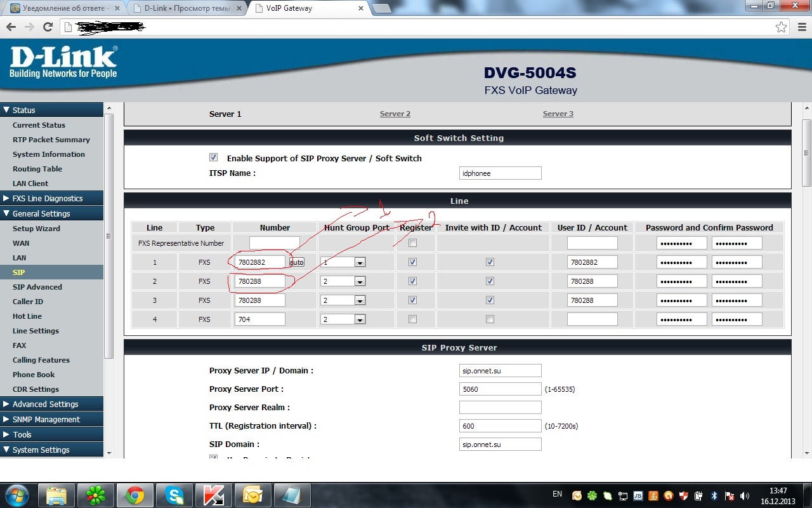Screen dimensions: 812x508
Task: Uncheck Register for line 1
Action: click(x=412, y=262)
